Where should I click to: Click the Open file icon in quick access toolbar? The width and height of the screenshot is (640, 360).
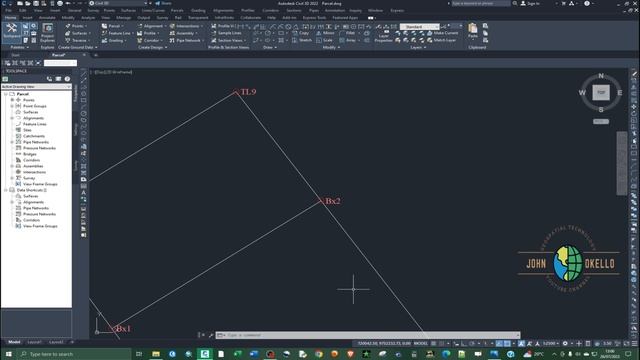[x=28, y=3]
